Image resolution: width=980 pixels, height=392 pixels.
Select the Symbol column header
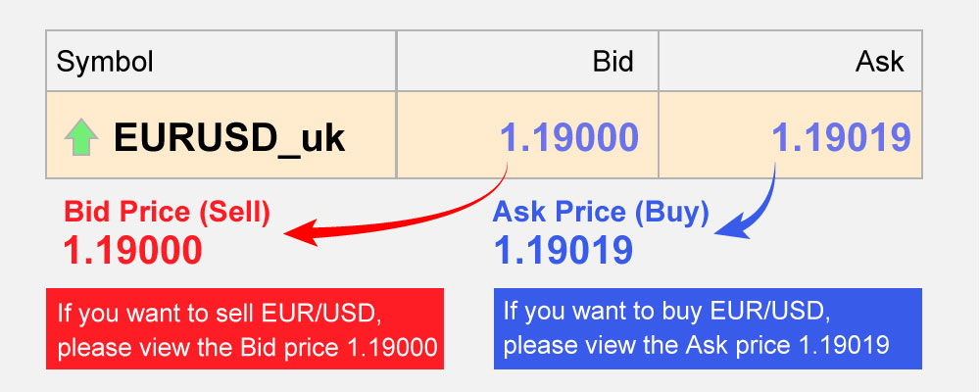[x=105, y=62]
